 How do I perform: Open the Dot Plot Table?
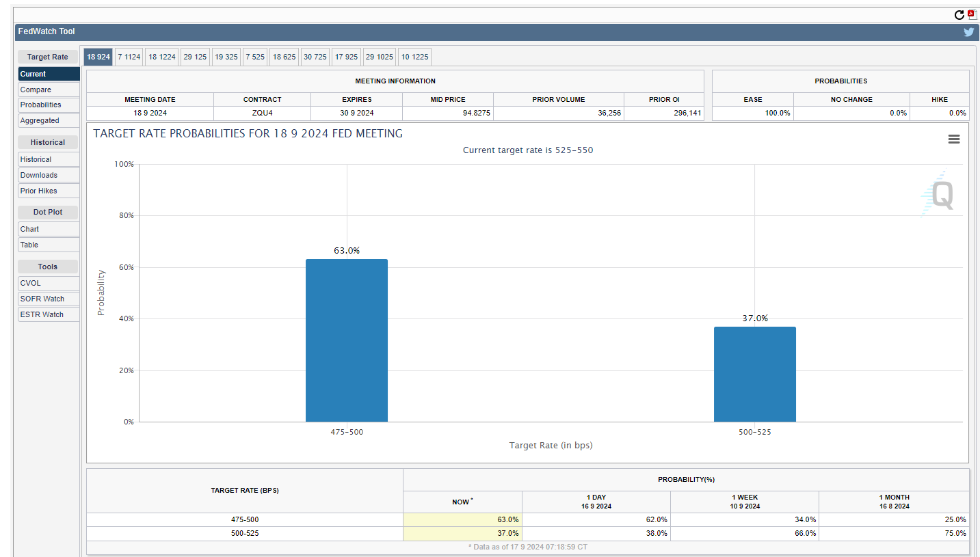pos(49,245)
